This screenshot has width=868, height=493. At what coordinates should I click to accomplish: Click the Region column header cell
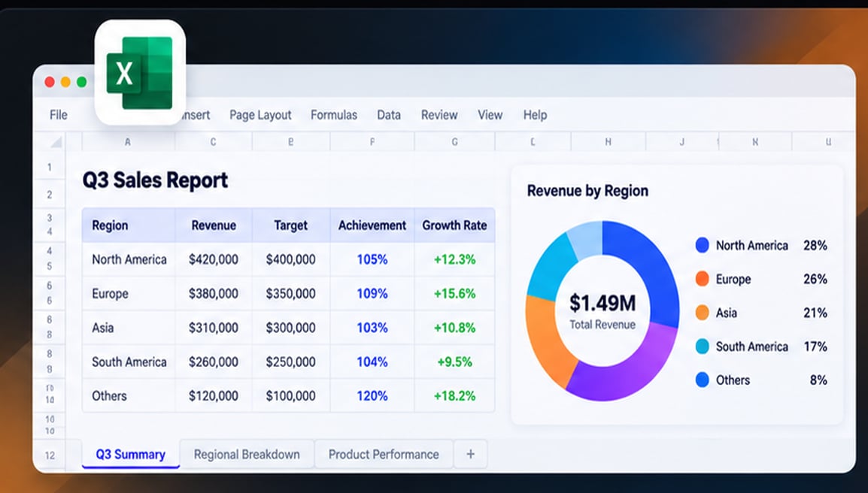click(129, 225)
